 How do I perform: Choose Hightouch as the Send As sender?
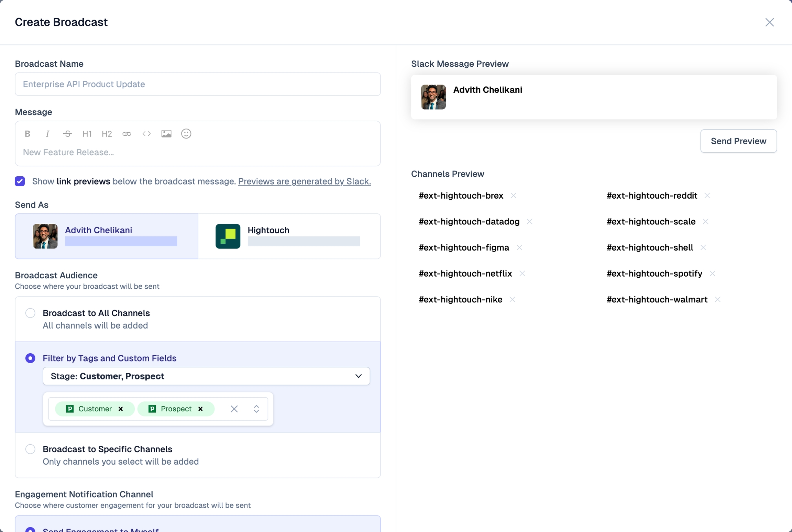(x=289, y=236)
